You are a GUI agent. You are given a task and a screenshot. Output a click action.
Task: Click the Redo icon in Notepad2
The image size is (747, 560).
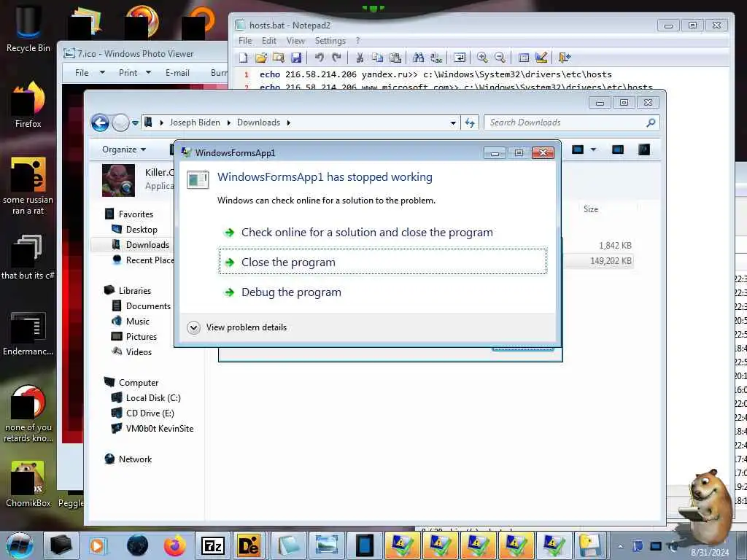[336, 58]
